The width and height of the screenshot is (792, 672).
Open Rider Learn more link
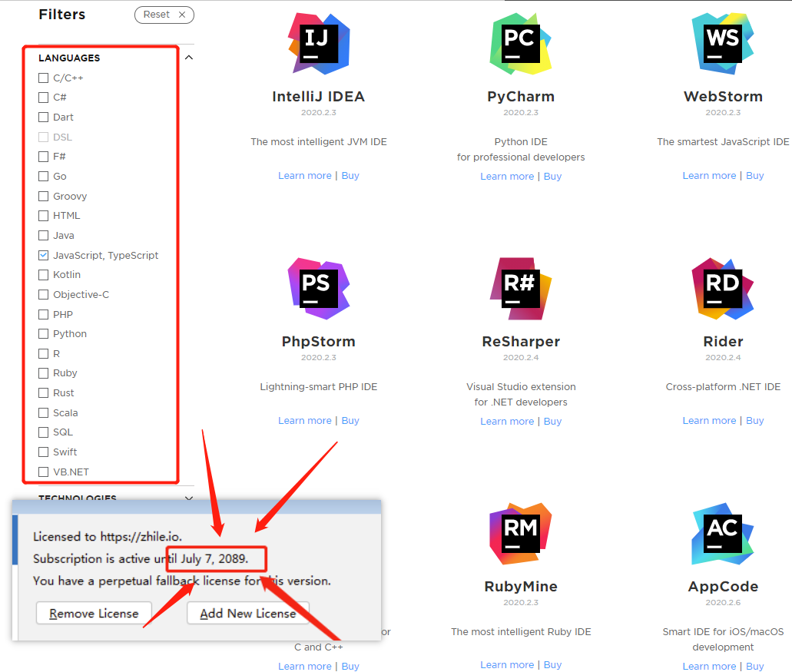pyautogui.click(x=709, y=420)
